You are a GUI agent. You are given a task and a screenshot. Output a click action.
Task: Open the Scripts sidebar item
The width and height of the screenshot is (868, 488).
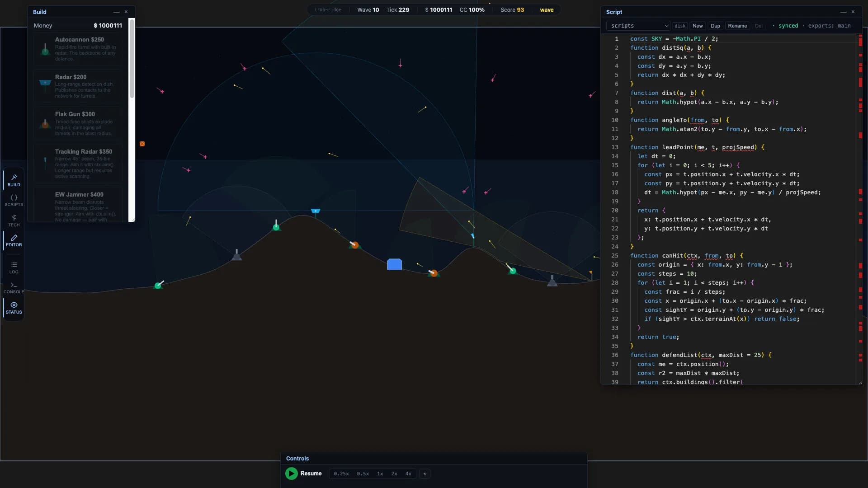tap(14, 200)
